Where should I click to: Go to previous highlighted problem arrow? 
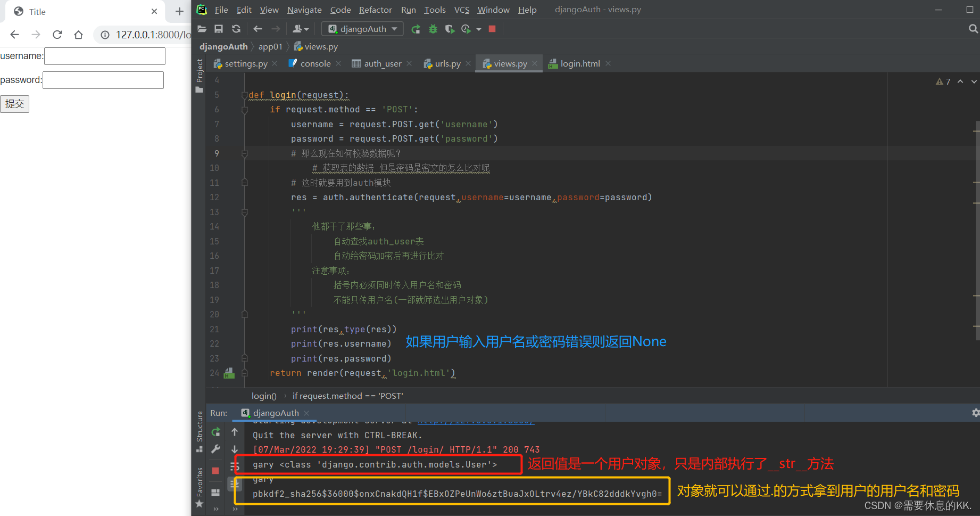pos(960,81)
